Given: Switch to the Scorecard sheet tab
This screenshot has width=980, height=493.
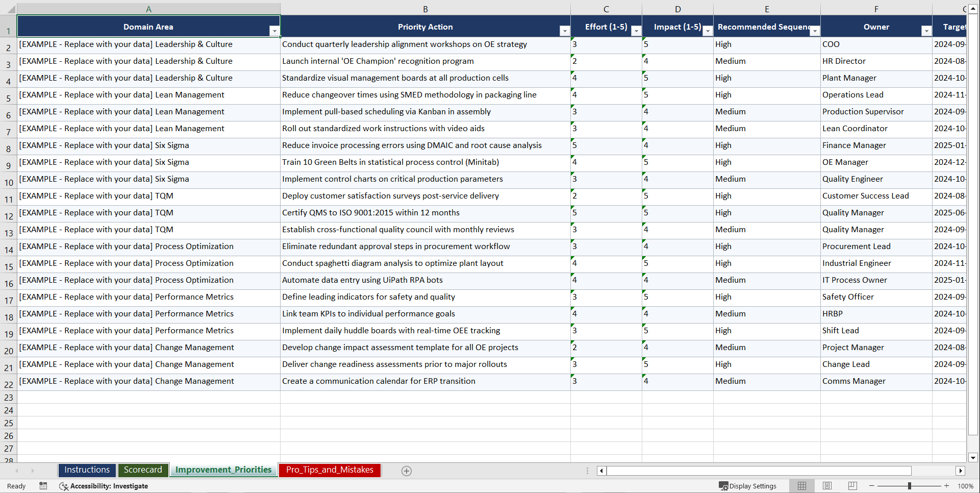Looking at the screenshot, I should pos(143,470).
